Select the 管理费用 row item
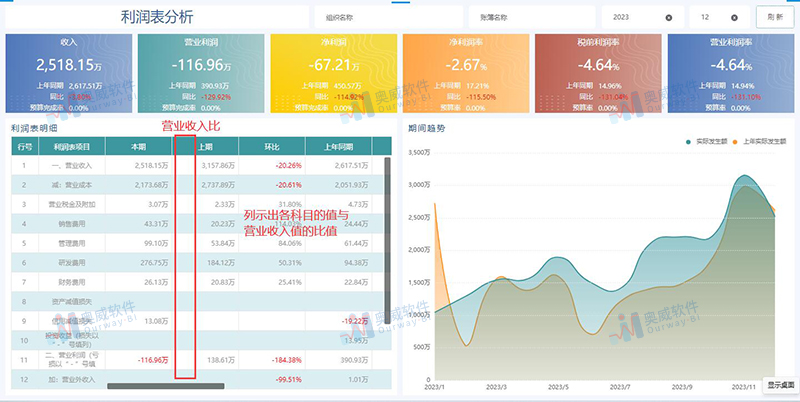 [72, 243]
